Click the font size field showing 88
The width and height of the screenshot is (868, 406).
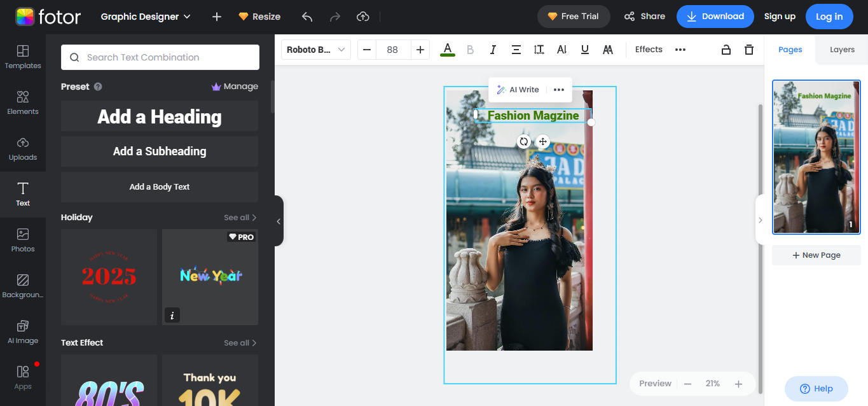[392, 50]
